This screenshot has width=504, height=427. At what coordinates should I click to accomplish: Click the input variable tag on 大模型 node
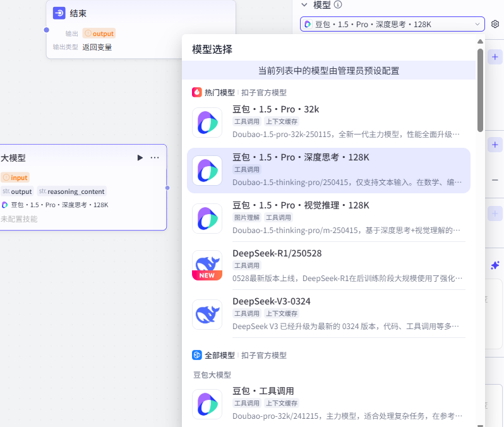pos(15,177)
